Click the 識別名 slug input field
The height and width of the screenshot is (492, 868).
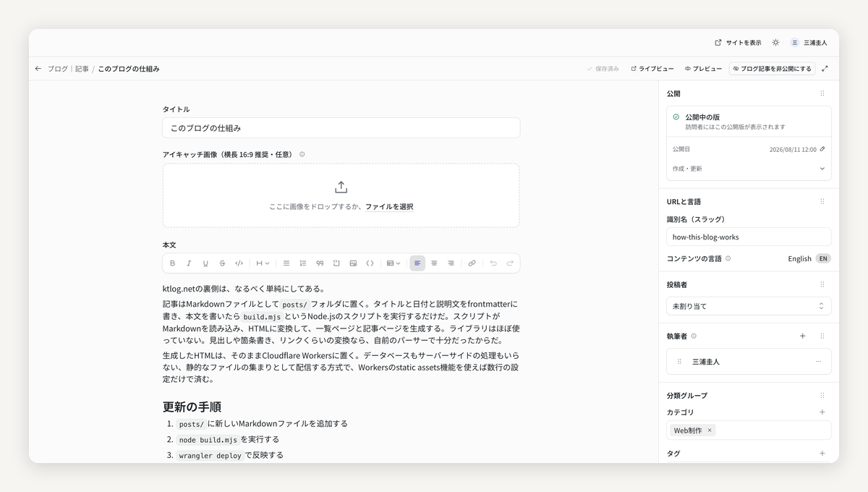tap(749, 237)
